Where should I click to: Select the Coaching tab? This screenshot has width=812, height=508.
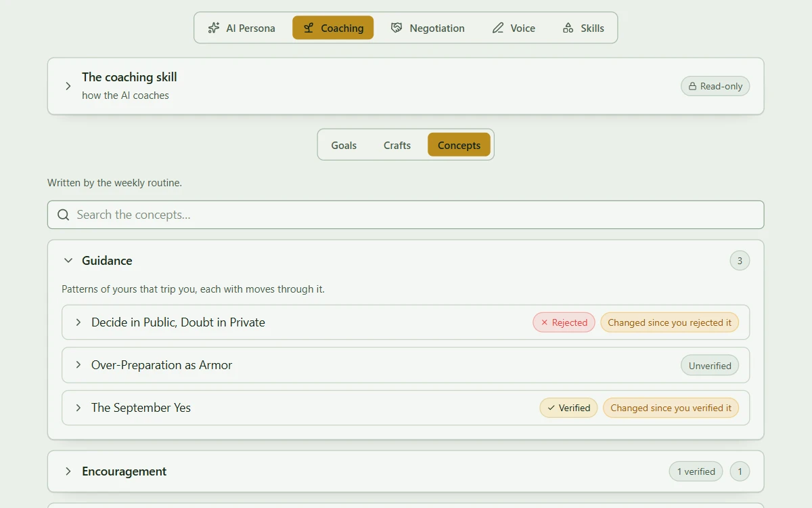(333, 28)
